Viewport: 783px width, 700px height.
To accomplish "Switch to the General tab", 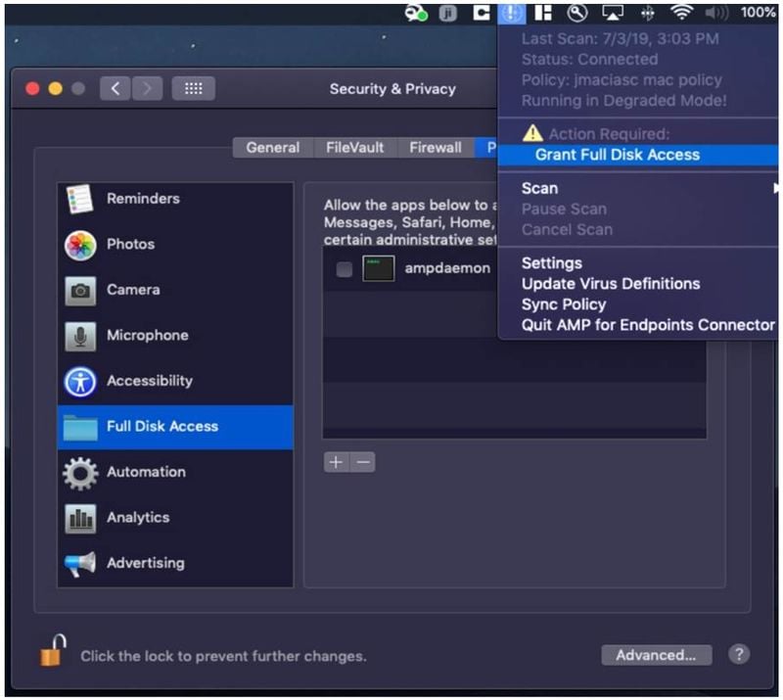I will point(273,148).
